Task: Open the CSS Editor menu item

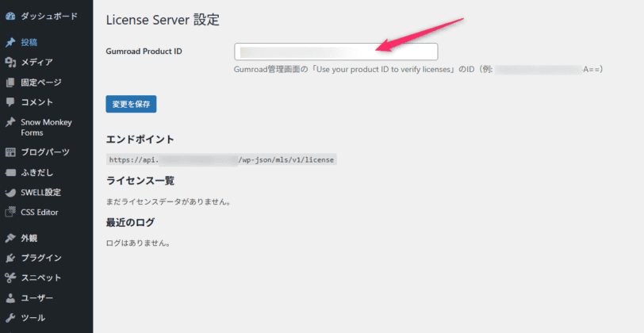Action: click(39, 212)
